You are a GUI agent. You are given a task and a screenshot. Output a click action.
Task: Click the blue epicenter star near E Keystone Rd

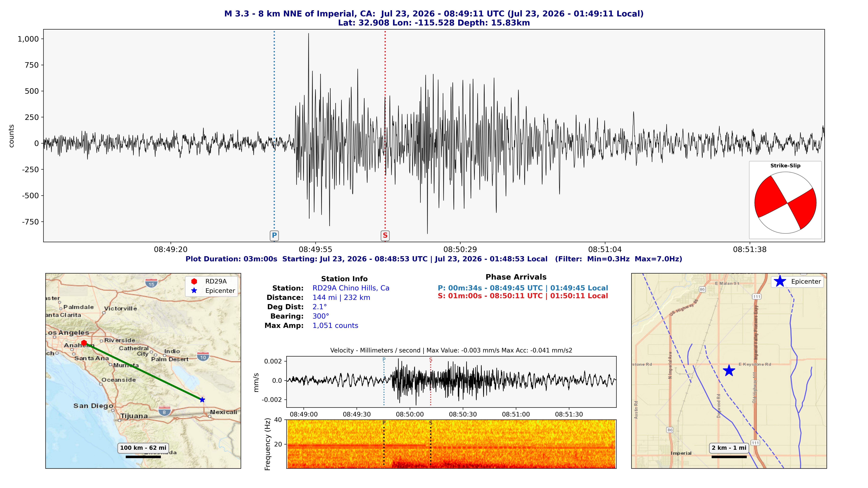tap(729, 371)
